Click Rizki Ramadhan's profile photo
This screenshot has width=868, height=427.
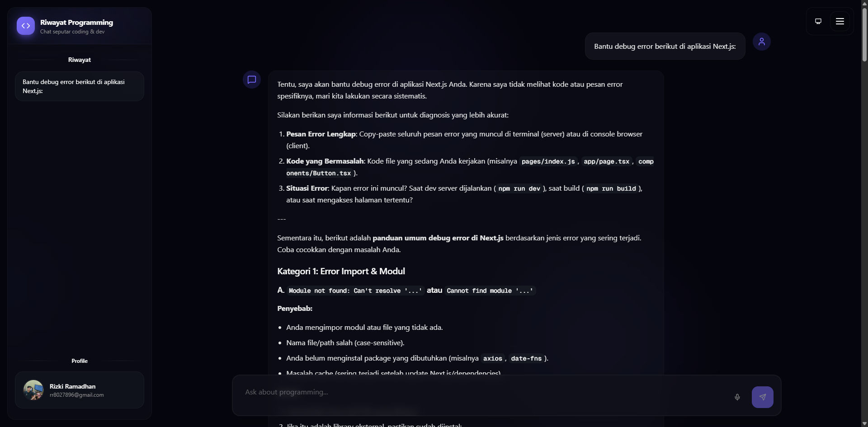(x=33, y=390)
